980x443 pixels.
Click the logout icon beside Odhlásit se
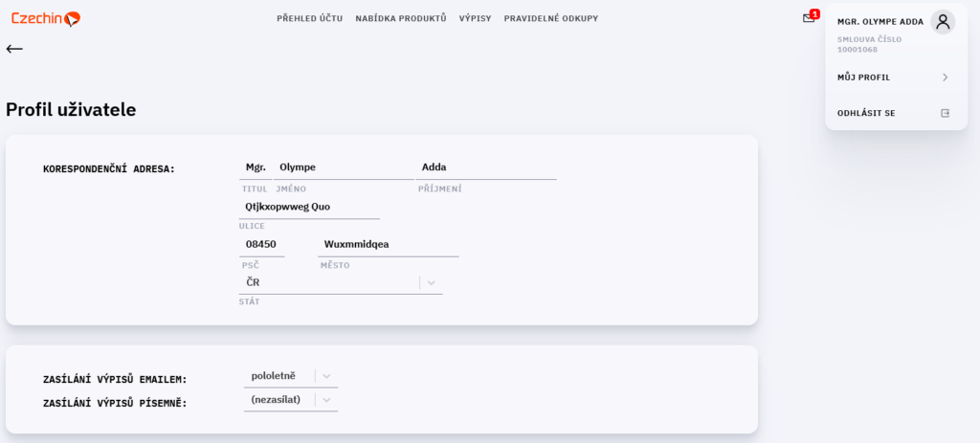tap(945, 113)
